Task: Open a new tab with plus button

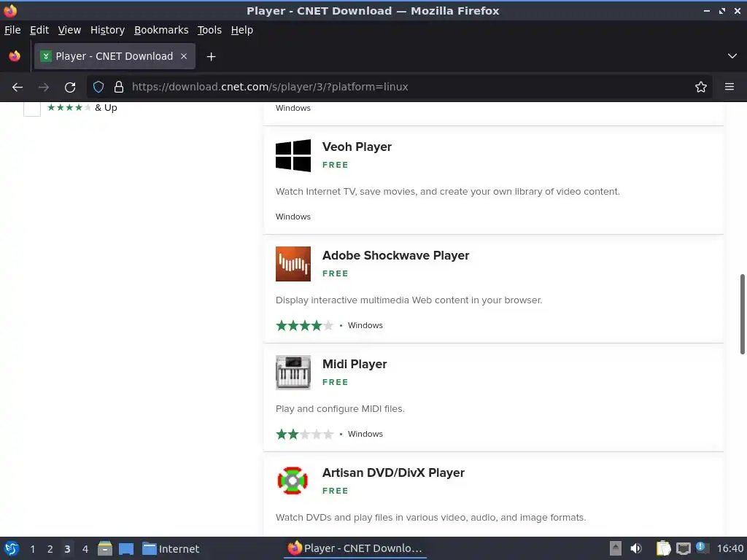Action: [211, 57]
